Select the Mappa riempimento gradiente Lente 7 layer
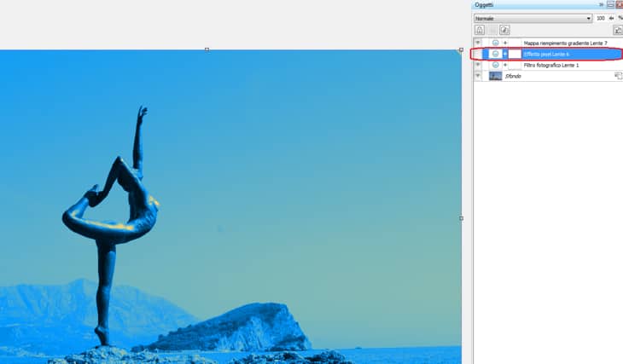The image size is (623, 364). 565,43
